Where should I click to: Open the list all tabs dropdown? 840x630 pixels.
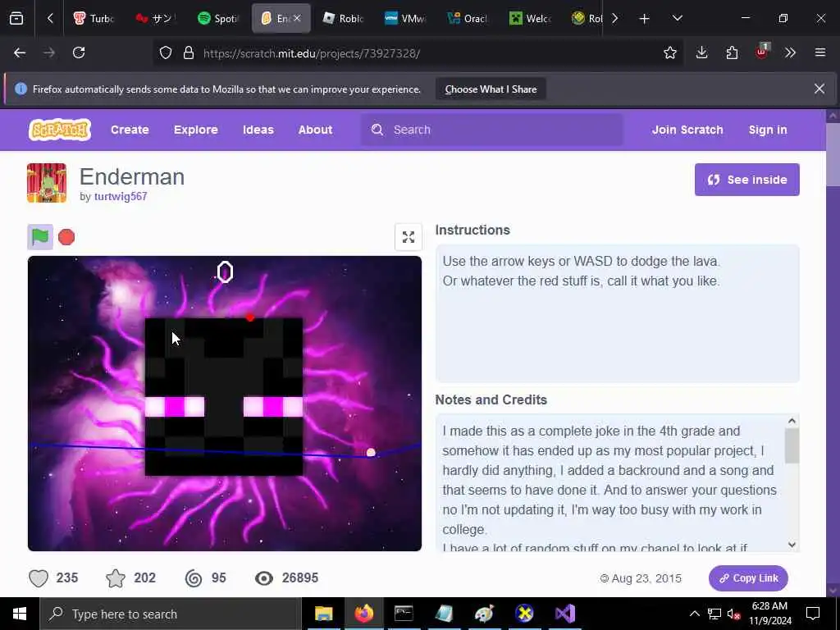coord(677,18)
